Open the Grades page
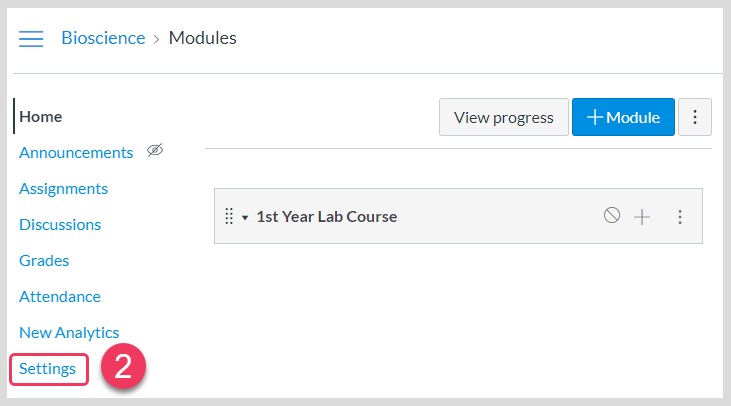 click(44, 260)
